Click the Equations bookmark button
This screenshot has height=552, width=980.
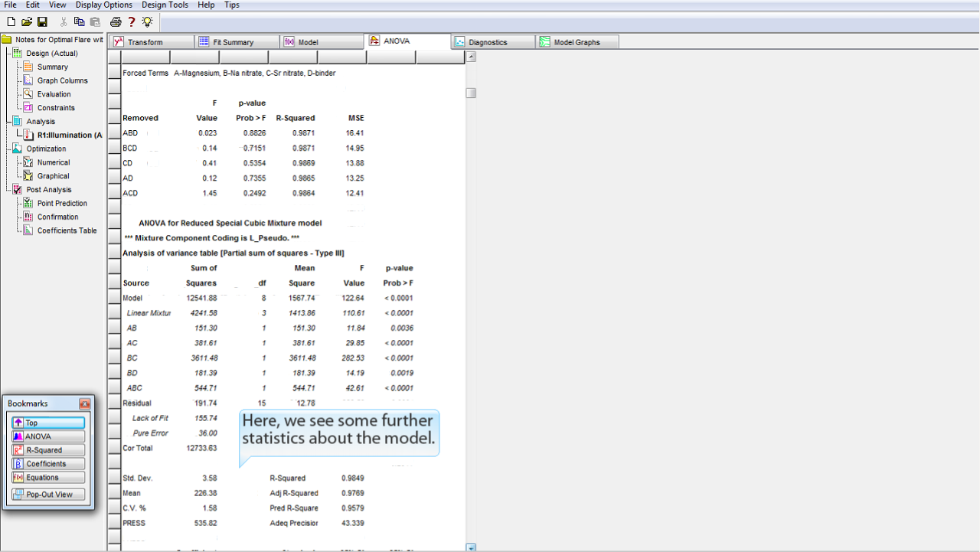(x=48, y=478)
